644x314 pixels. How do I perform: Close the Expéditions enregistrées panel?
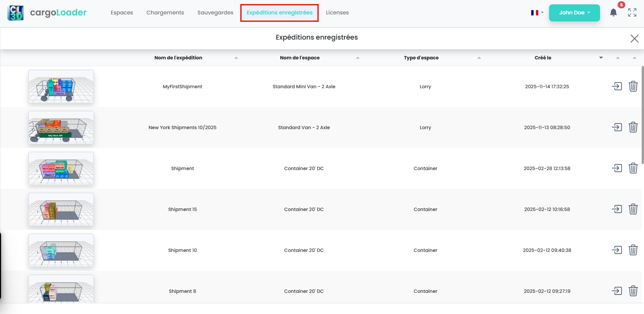[634, 39]
